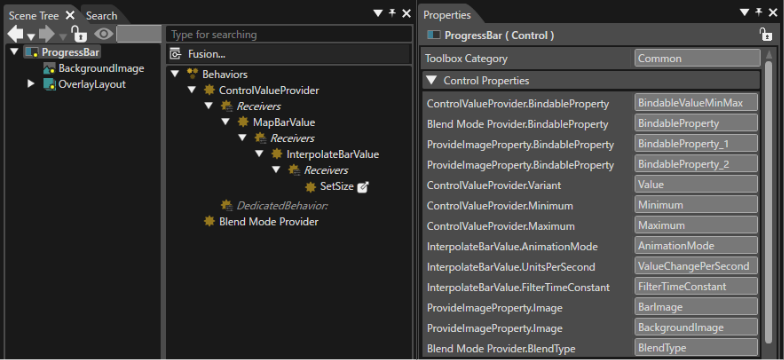Select the Properties tab

pos(447,15)
